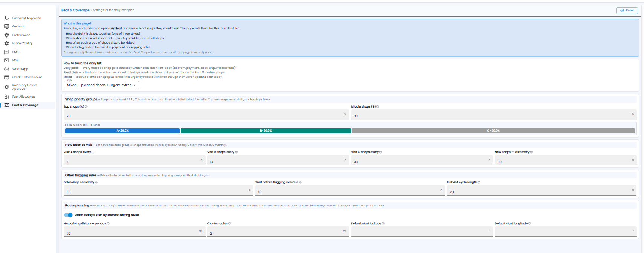
Task: Click the Beat & Coverage header link
Action: tap(75, 10)
